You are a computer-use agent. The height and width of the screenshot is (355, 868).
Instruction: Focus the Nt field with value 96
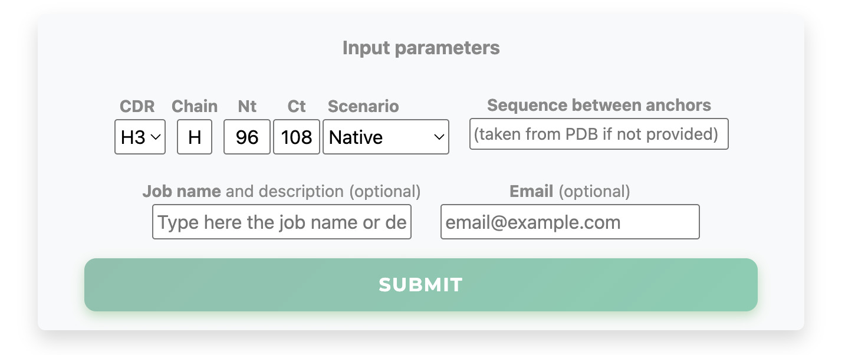coord(247,137)
